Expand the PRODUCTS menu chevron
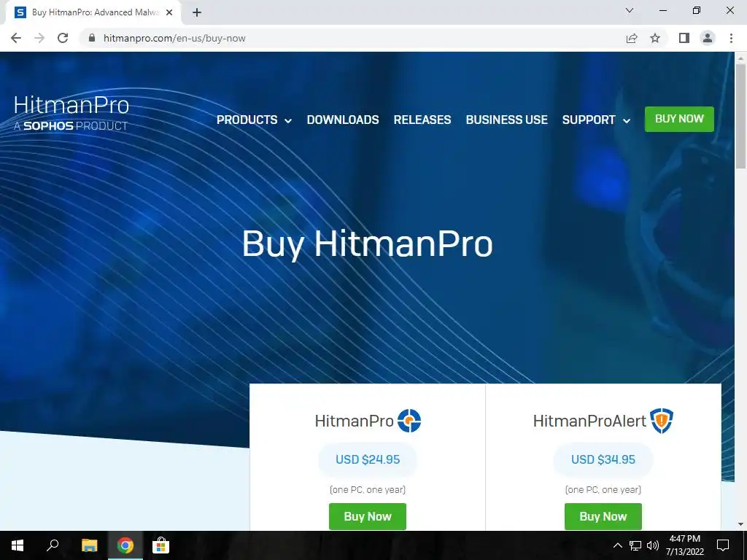The width and height of the screenshot is (747, 560). [288, 121]
